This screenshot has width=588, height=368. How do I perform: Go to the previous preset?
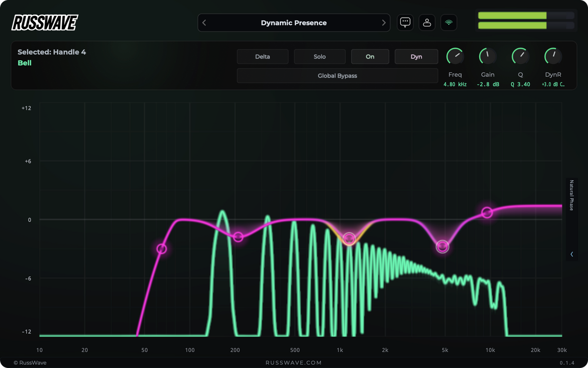coord(204,23)
